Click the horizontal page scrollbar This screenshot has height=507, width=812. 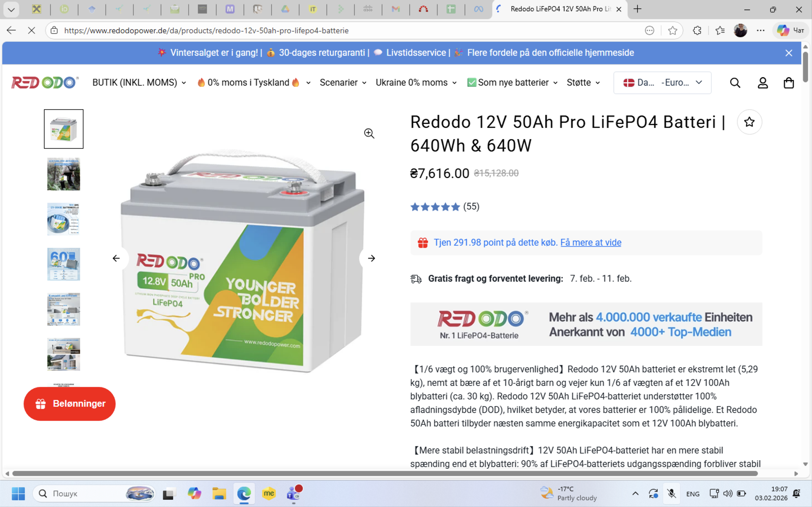(385, 473)
